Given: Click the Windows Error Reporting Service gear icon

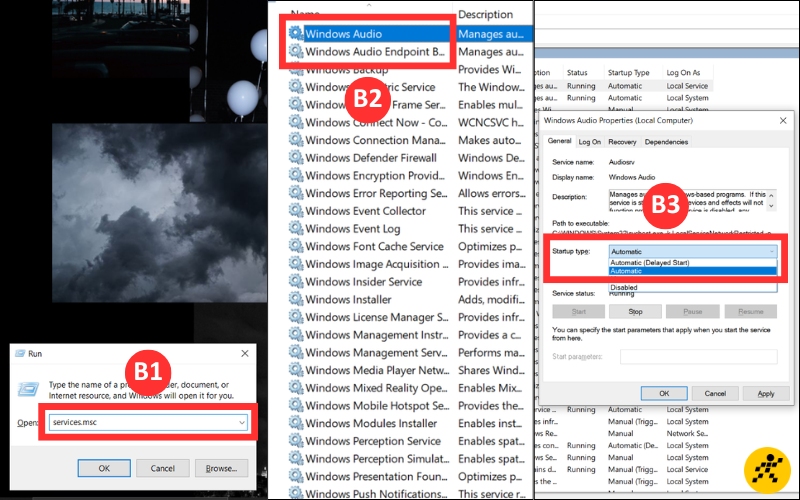Looking at the screenshot, I should (x=295, y=193).
